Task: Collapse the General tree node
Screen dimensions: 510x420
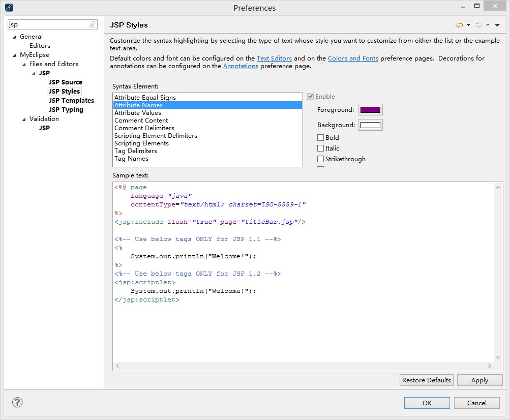Action: (x=15, y=37)
